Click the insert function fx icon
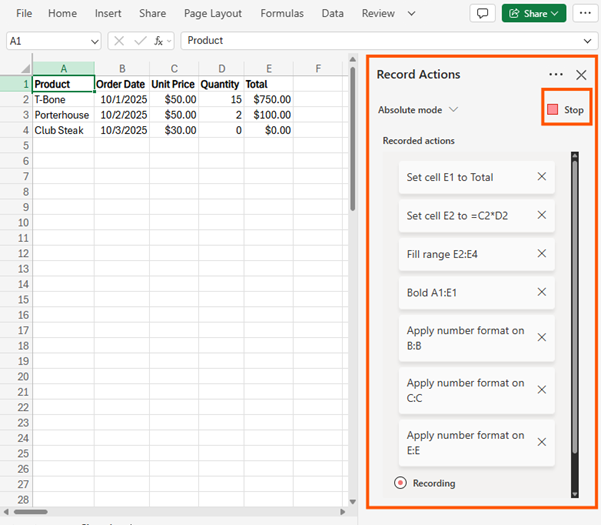 click(x=159, y=41)
